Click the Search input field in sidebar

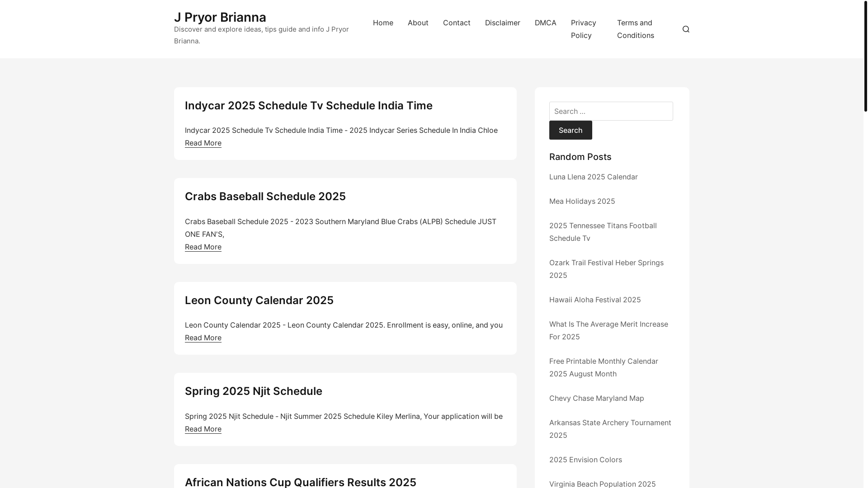tap(611, 111)
